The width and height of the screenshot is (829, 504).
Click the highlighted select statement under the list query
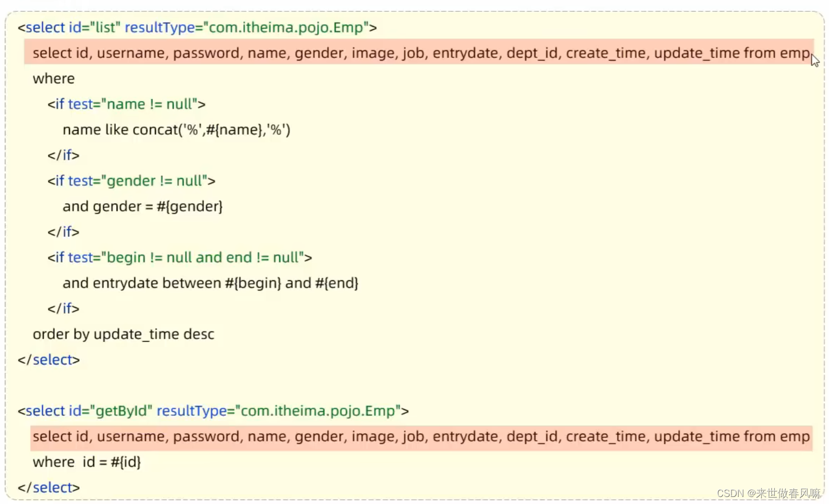tap(419, 52)
